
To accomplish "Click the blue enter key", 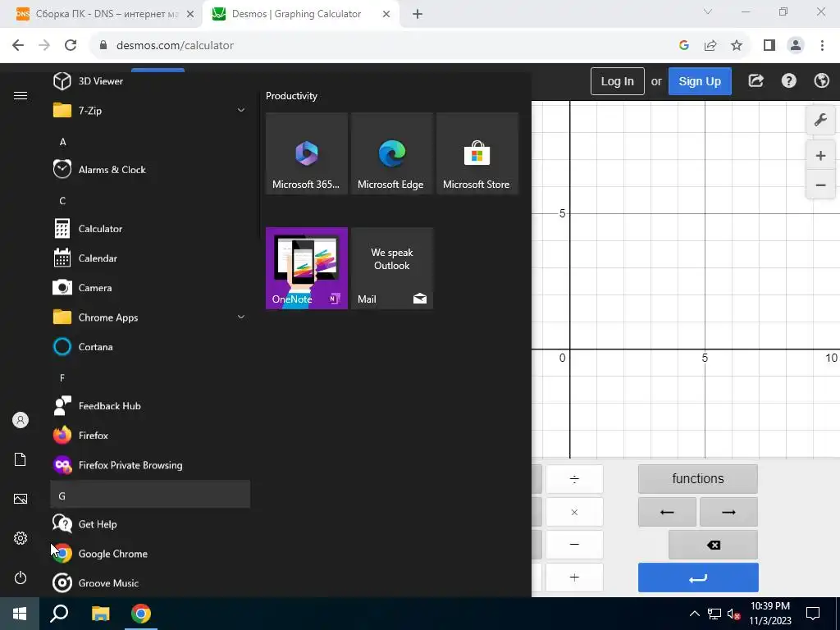I will [698, 577].
